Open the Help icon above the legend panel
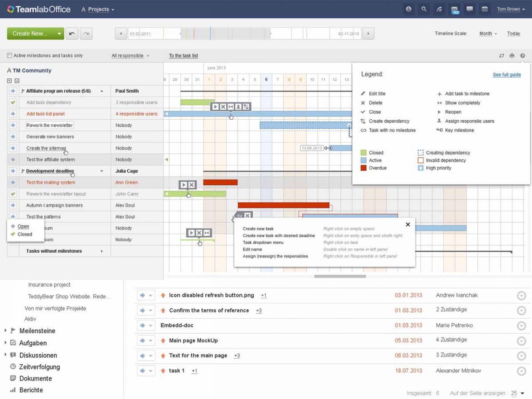Viewport: 532px width, 399px height. tap(523, 55)
